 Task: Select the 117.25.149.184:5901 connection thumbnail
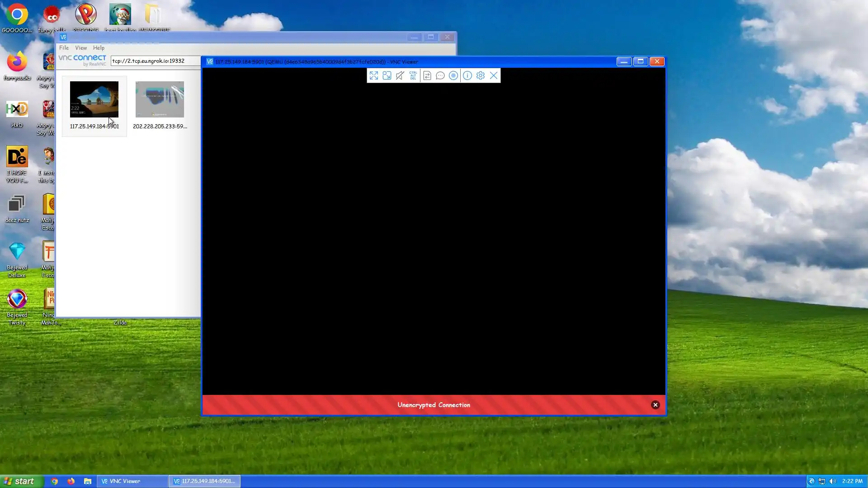[94, 100]
